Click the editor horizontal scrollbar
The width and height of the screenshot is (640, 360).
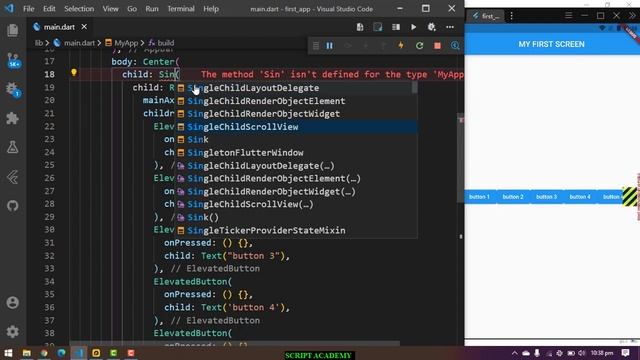point(235,344)
